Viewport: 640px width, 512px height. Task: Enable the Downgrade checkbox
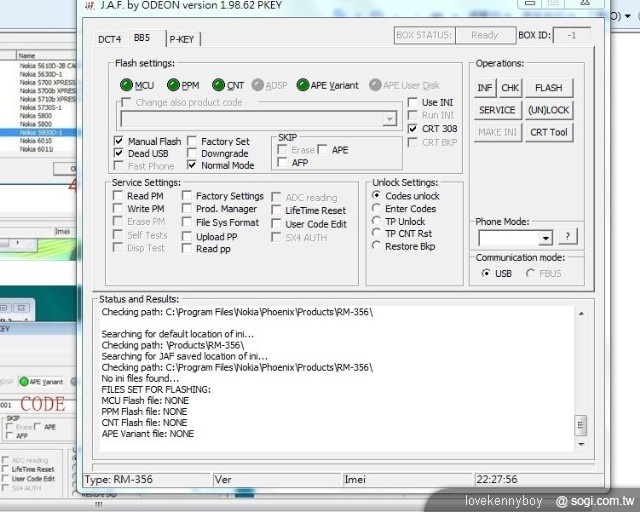click(x=191, y=153)
